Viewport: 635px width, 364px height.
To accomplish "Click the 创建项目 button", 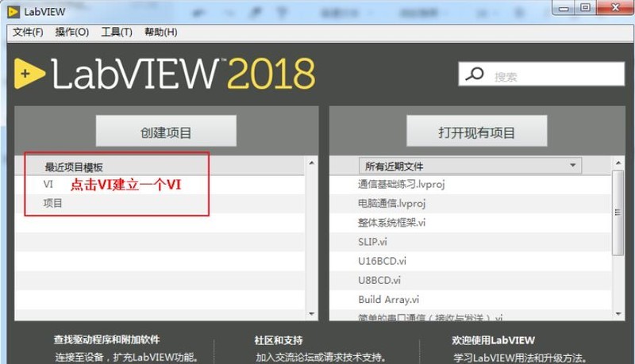I will coord(166,131).
